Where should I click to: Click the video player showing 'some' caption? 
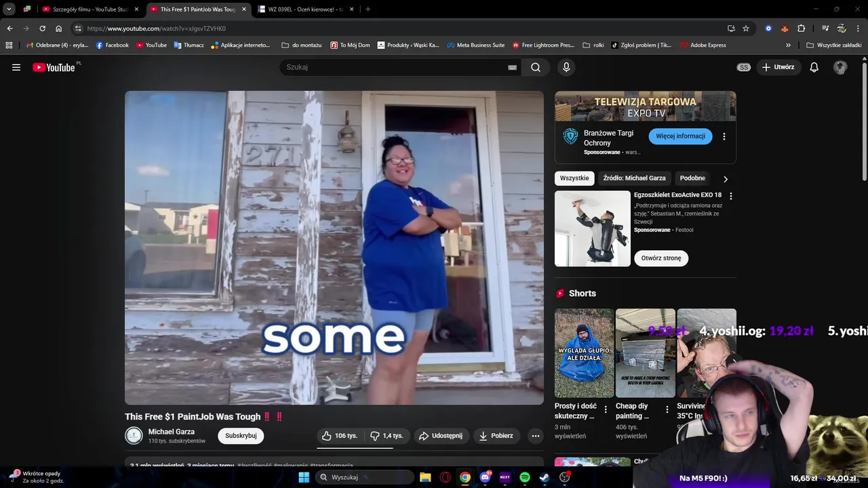(334, 247)
